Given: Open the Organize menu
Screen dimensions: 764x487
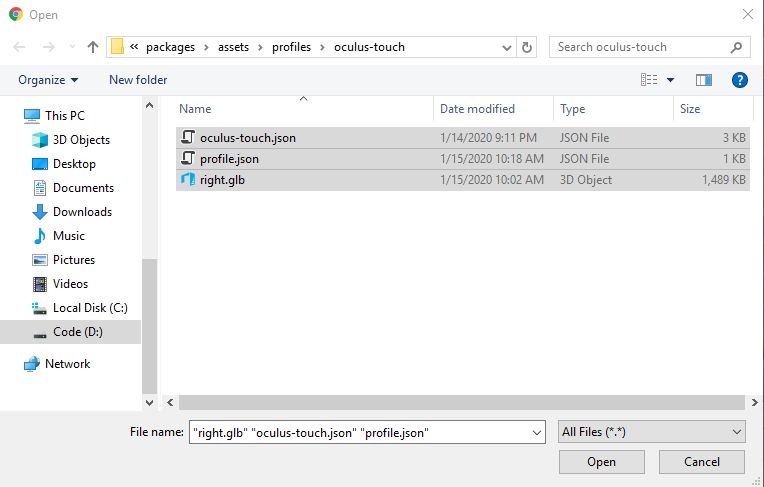Looking at the screenshot, I should [48, 80].
